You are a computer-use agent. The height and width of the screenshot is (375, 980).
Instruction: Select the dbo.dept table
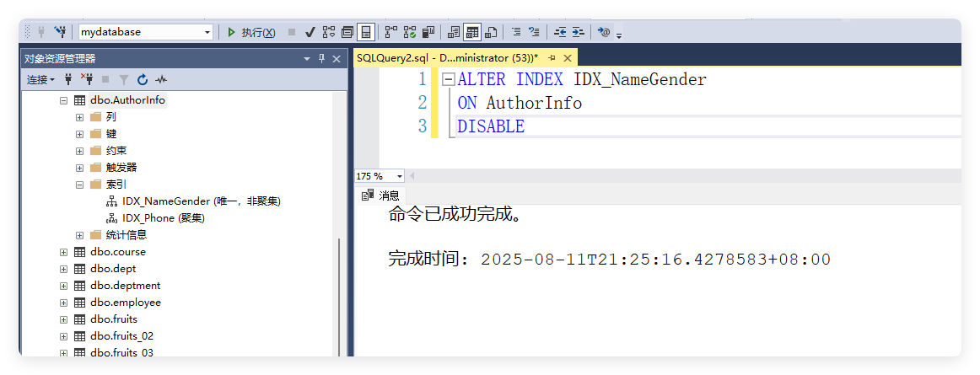pyautogui.click(x=112, y=269)
